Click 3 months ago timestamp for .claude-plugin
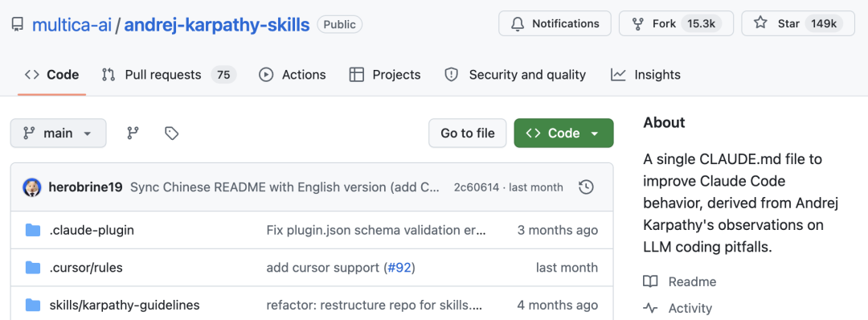868x320 pixels. click(558, 230)
